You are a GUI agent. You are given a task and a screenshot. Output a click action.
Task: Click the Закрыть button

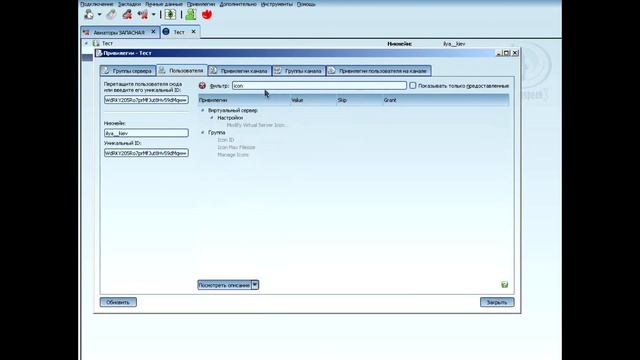497,302
